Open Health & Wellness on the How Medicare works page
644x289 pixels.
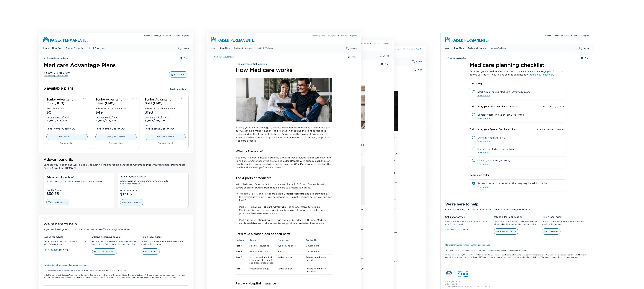(x=264, y=48)
